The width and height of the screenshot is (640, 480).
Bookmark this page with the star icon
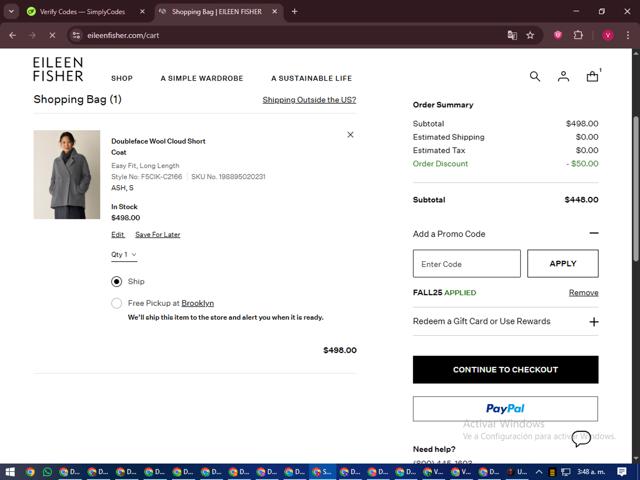click(x=530, y=36)
